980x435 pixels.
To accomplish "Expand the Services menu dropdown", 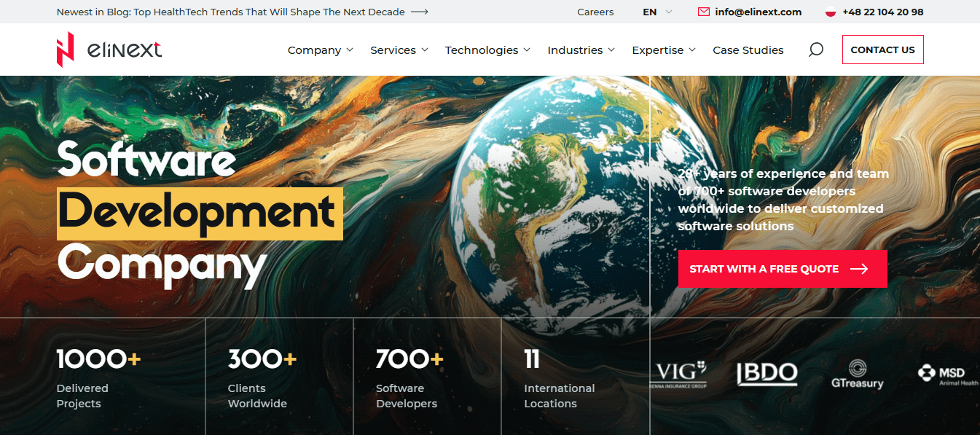I will click(399, 50).
